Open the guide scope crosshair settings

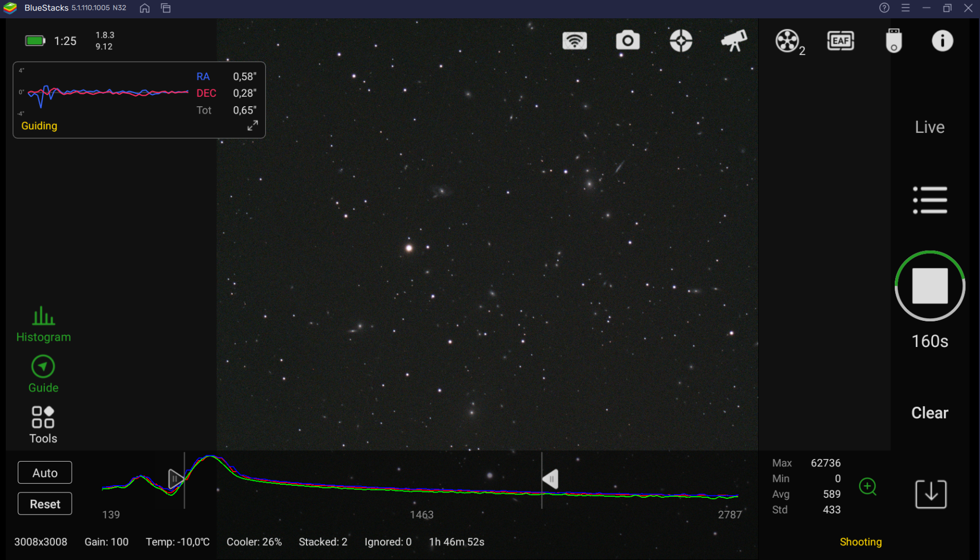click(681, 41)
